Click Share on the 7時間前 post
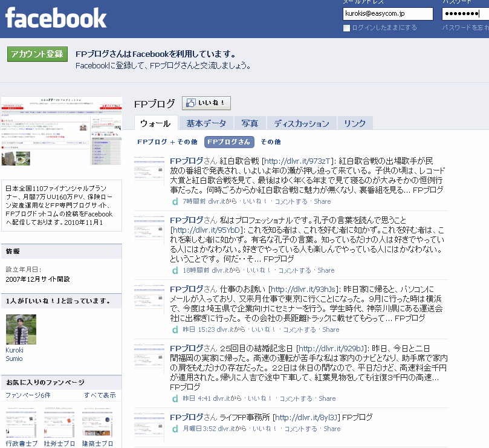The height and width of the screenshot is (448, 489). point(322,201)
